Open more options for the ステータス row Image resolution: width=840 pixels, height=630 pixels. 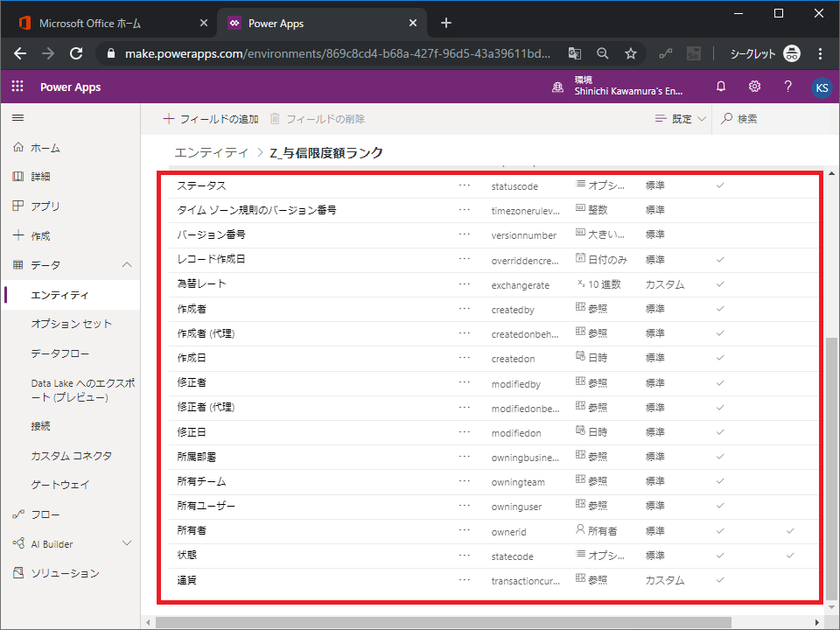click(465, 185)
